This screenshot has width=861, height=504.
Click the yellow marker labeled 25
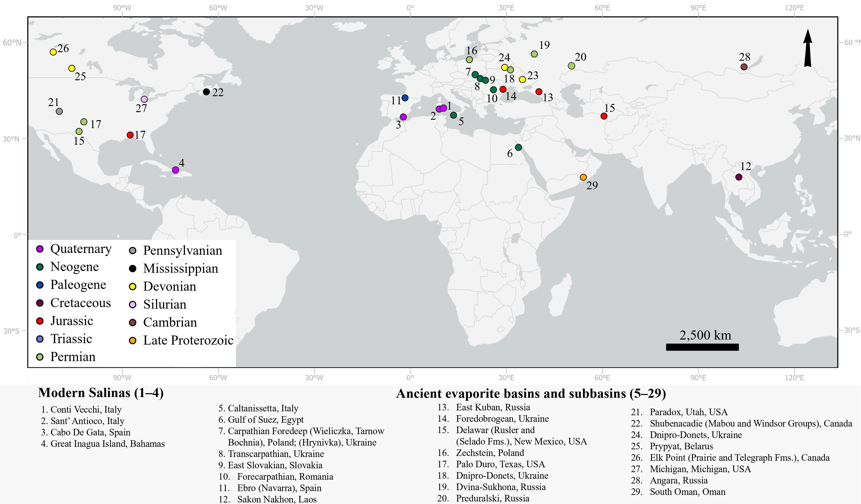[x=72, y=68]
